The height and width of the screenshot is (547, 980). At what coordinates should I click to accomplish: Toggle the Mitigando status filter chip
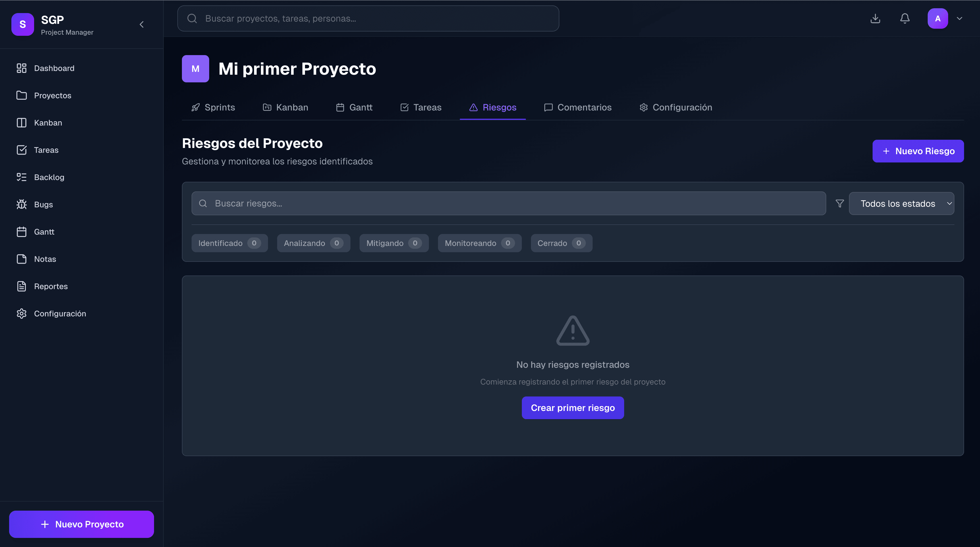pos(394,243)
